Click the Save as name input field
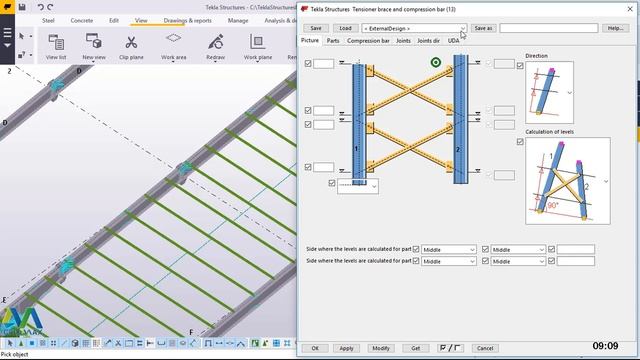The image size is (640, 360). (x=549, y=28)
